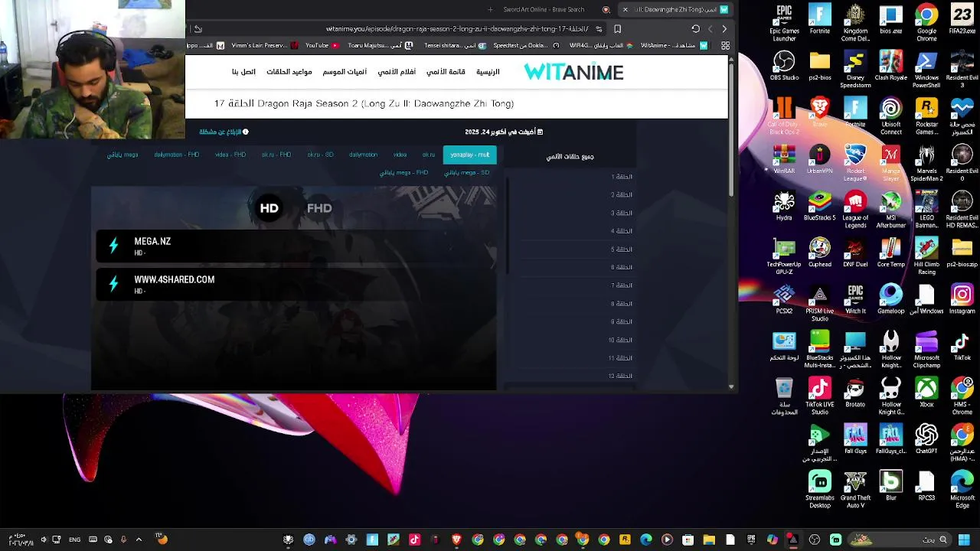Report a problem via الإبلاغ عن مشكلة

224,132
